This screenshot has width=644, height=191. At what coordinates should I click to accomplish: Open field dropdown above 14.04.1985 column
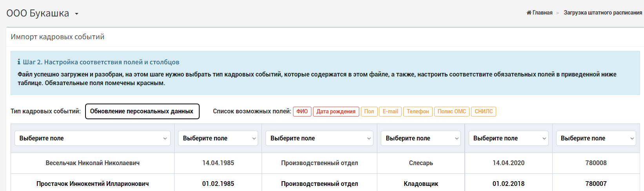(x=218, y=138)
